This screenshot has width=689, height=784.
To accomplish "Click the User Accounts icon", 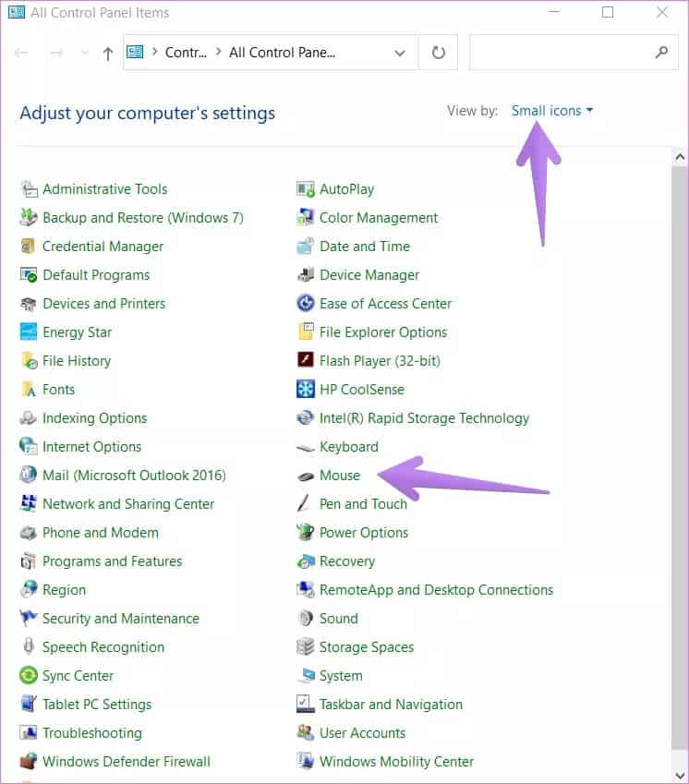I will [306, 733].
